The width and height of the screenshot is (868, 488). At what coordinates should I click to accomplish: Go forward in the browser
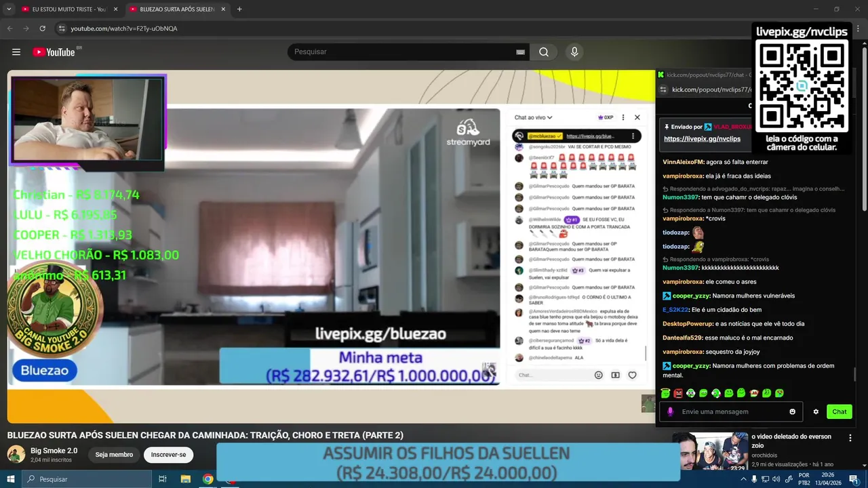26,28
